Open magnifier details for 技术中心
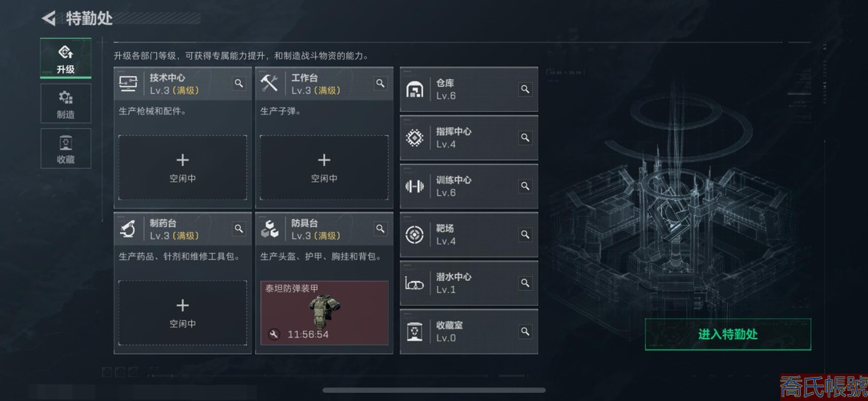868x401 pixels. pos(239,84)
